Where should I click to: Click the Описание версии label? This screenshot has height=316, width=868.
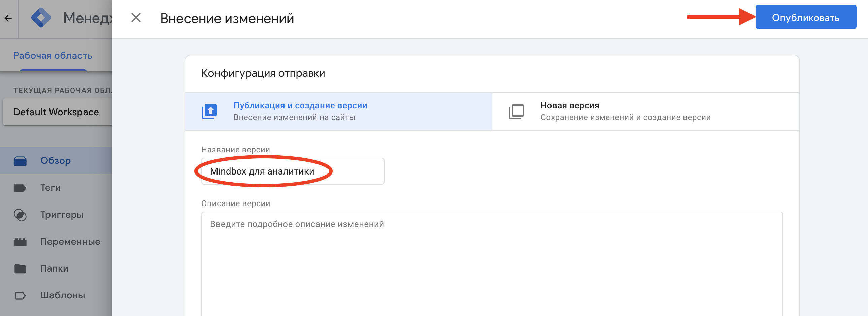236,203
